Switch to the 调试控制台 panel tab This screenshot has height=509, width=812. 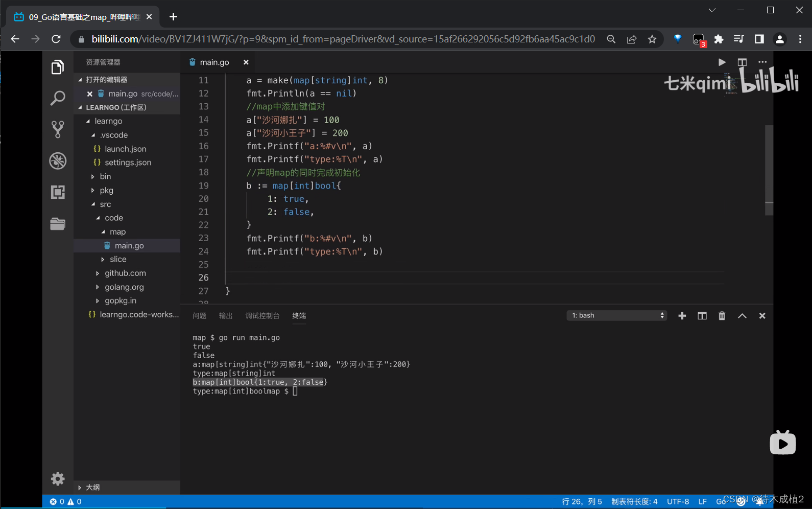point(262,316)
